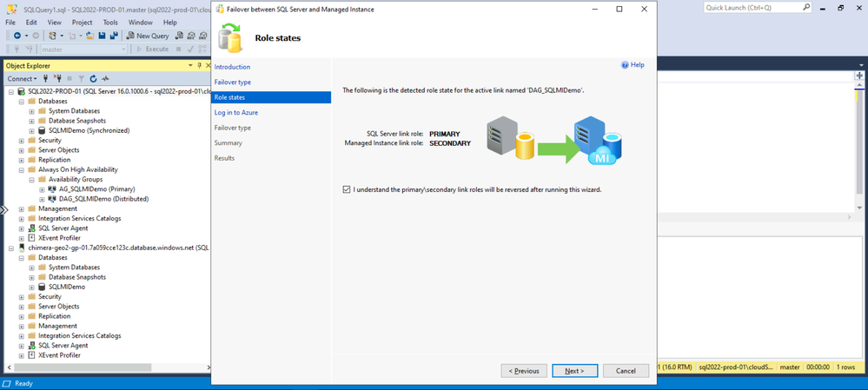The image size is (868, 390).
Task: Click Cancel in the Failover wizard
Action: click(626, 371)
